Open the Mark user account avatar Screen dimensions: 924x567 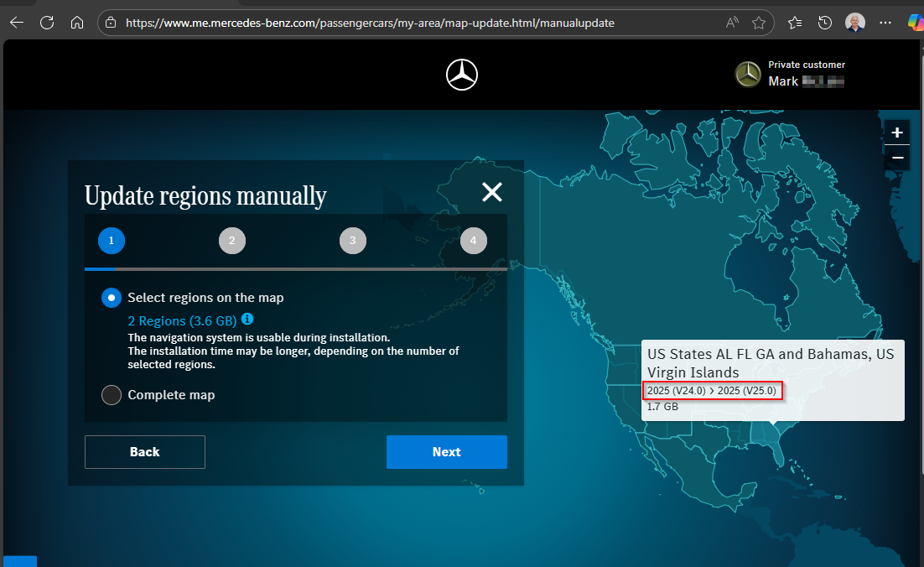point(748,75)
